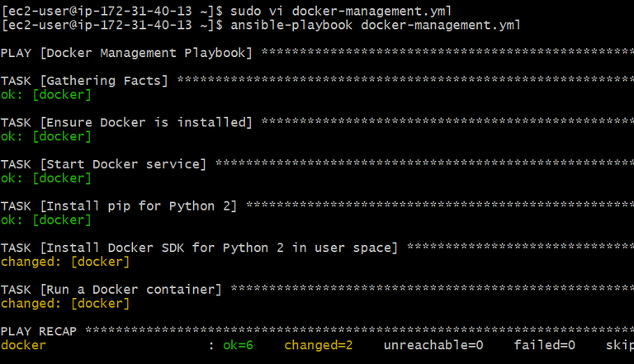634x364 pixels.
Task: Click ok status under Ensure Docker is installed
Action: 46,136
